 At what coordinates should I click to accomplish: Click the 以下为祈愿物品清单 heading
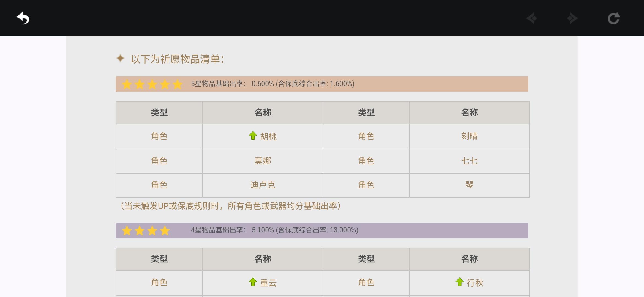(178, 59)
